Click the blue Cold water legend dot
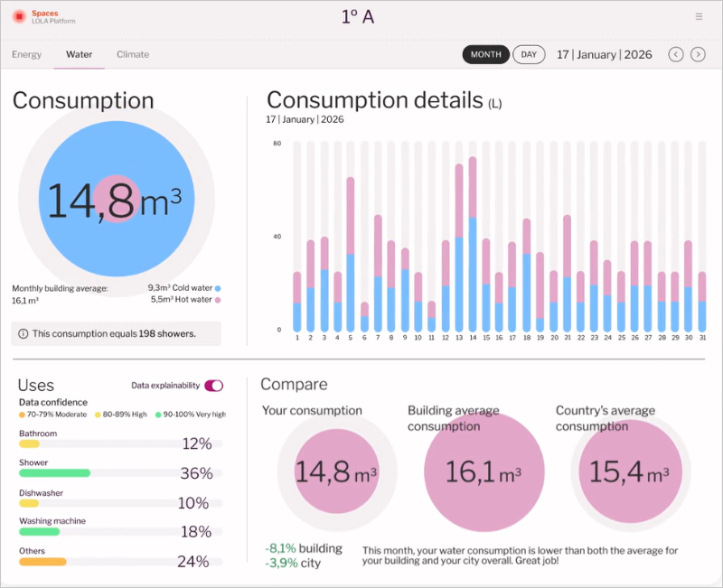 218,287
